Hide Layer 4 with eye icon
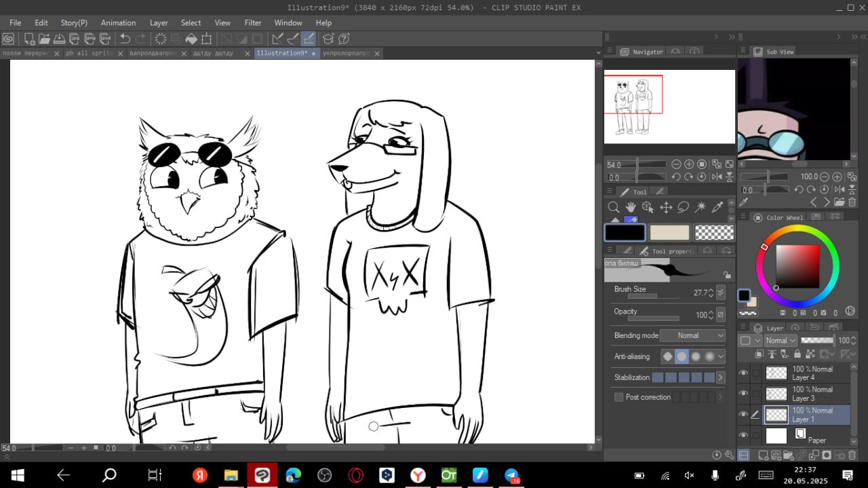Screen dimensions: 868x488 (x=744, y=373)
